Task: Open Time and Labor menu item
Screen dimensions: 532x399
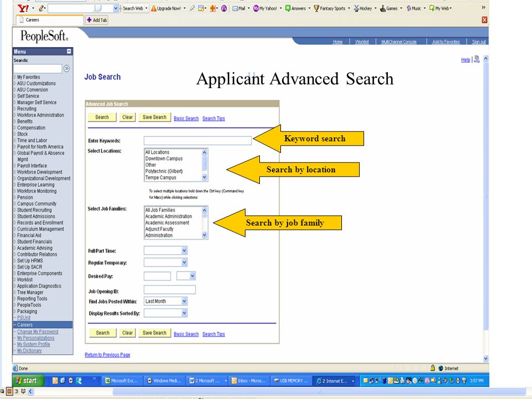Action: [32, 140]
